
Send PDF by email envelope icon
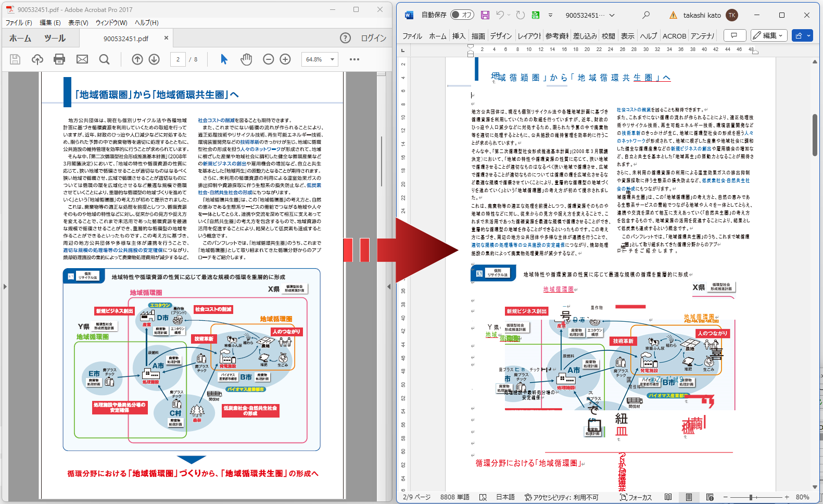tap(82, 59)
